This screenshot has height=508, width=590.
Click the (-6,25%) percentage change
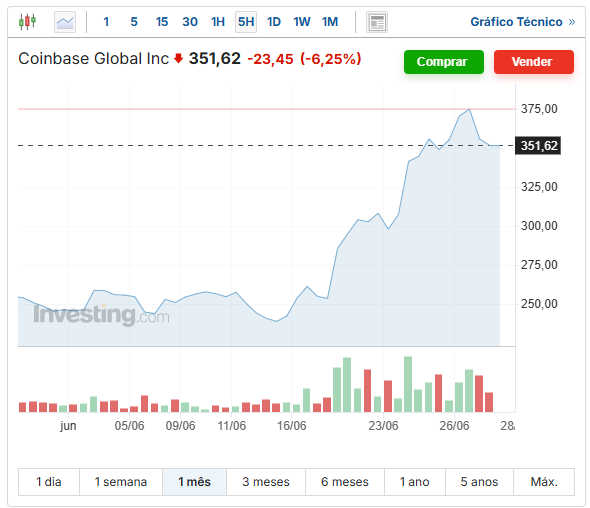point(331,59)
